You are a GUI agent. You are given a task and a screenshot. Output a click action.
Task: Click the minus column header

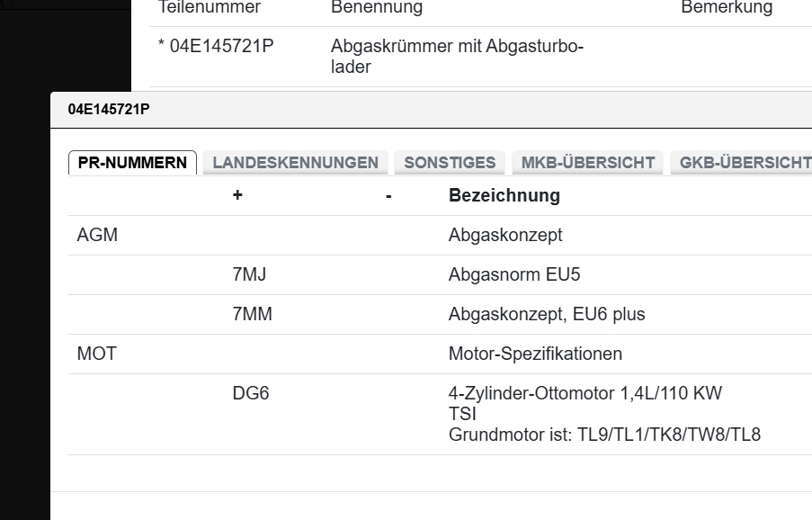pyautogui.click(x=388, y=195)
